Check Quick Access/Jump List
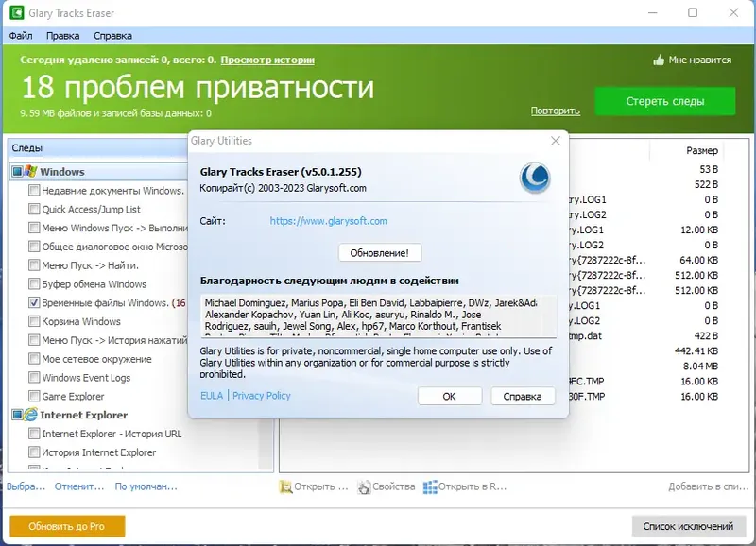This screenshot has width=756, height=546. tap(34, 209)
